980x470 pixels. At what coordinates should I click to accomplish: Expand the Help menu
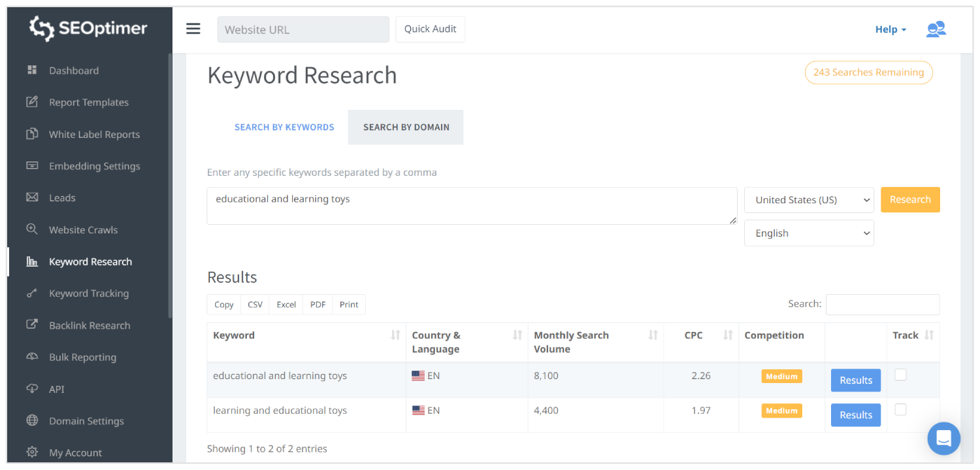tap(890, 29)
